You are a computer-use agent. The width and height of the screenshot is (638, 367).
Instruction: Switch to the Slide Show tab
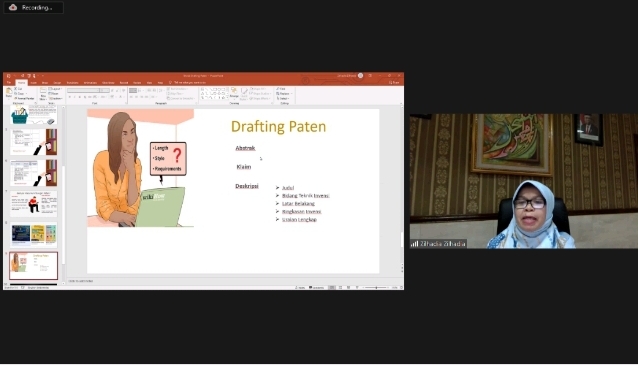pyautogui.click(x=108, y=83)
